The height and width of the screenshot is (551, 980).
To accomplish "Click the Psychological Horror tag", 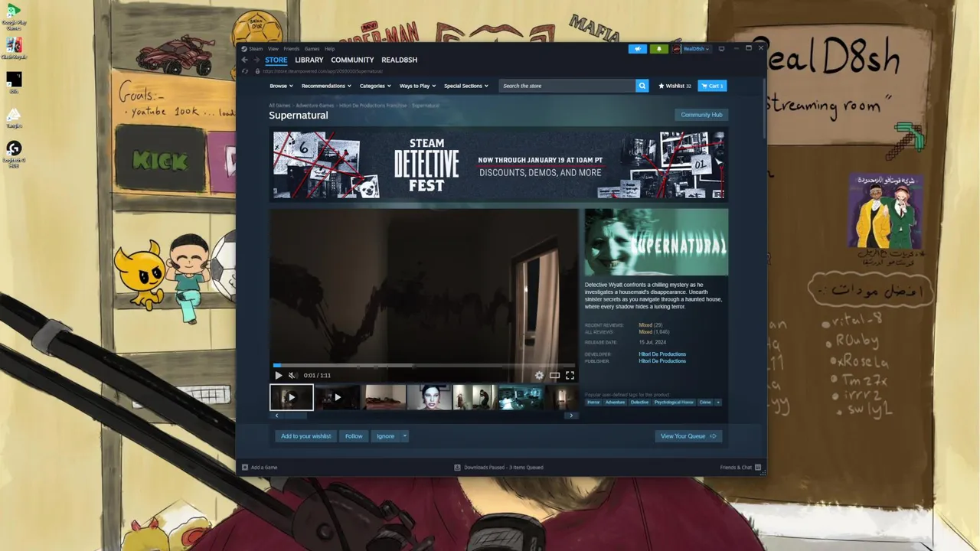I will (x=674, y=402).
